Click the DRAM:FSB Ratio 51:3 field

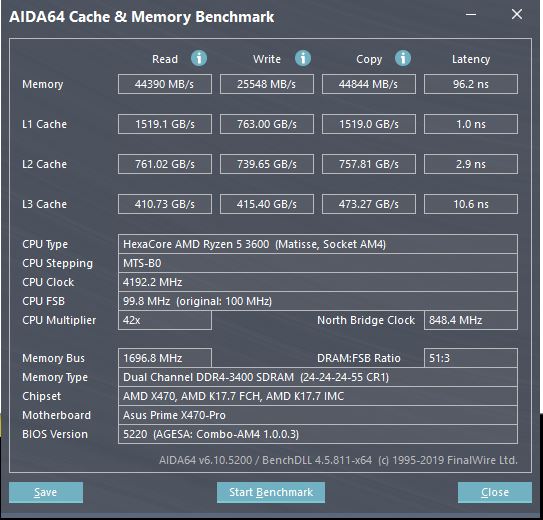471,358
